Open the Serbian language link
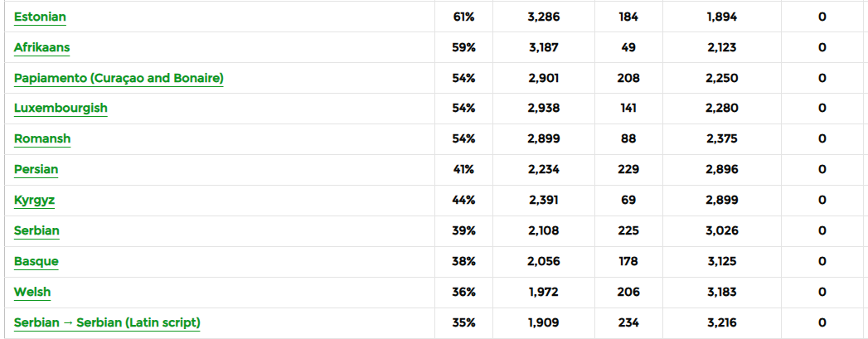Viewport: 868px width, 339px height. click(36, 231)
